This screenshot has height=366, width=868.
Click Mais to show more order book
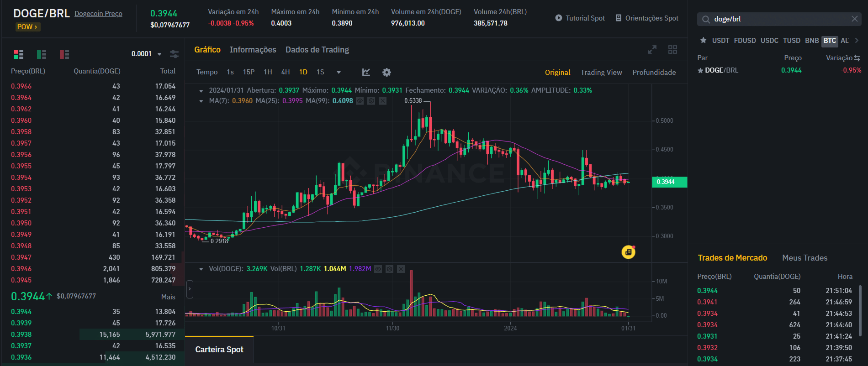coord(168,297)
